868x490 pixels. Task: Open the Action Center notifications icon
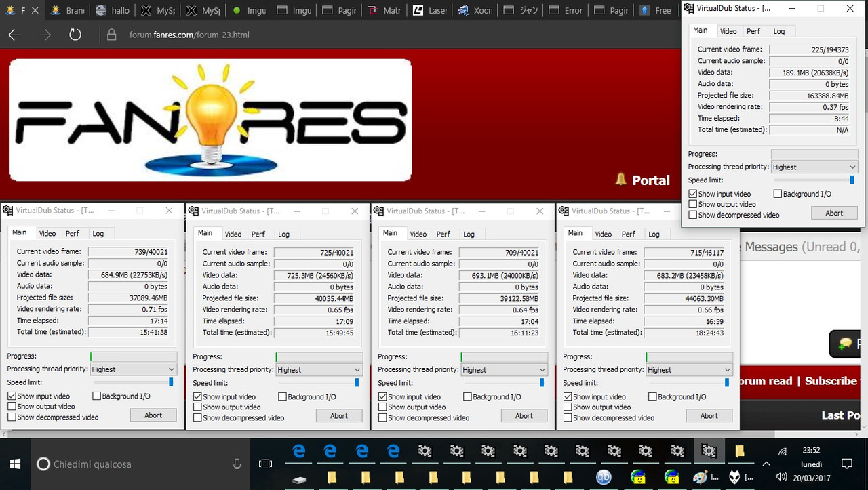coord(847,464)
